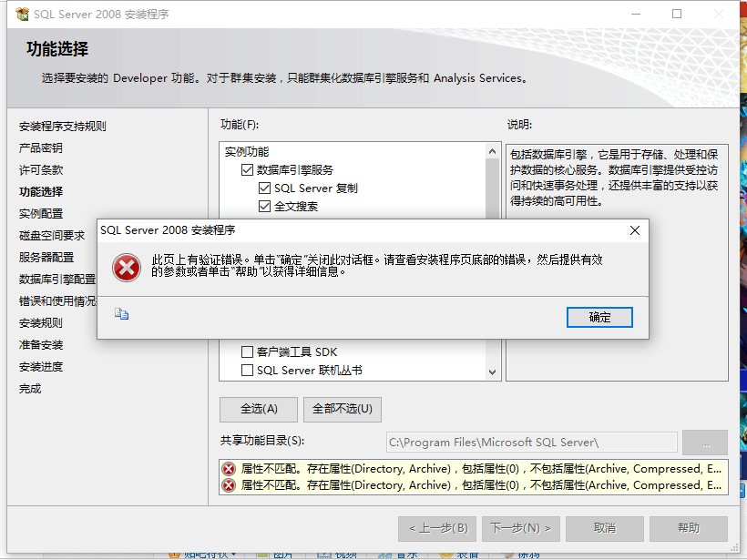This screenshot has height=560, width=747.
Task: Click the feature list scroll down arrow
Action: point(492,372)
